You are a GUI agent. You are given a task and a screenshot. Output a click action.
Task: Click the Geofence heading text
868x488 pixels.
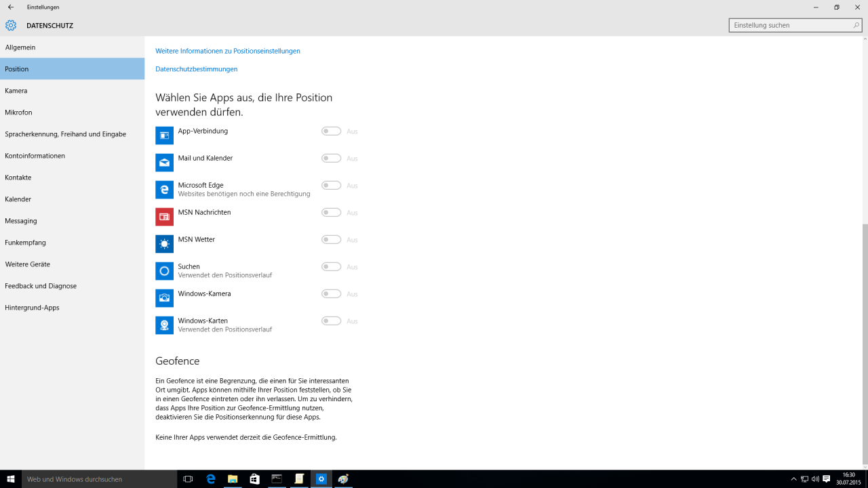click(178, 361)
